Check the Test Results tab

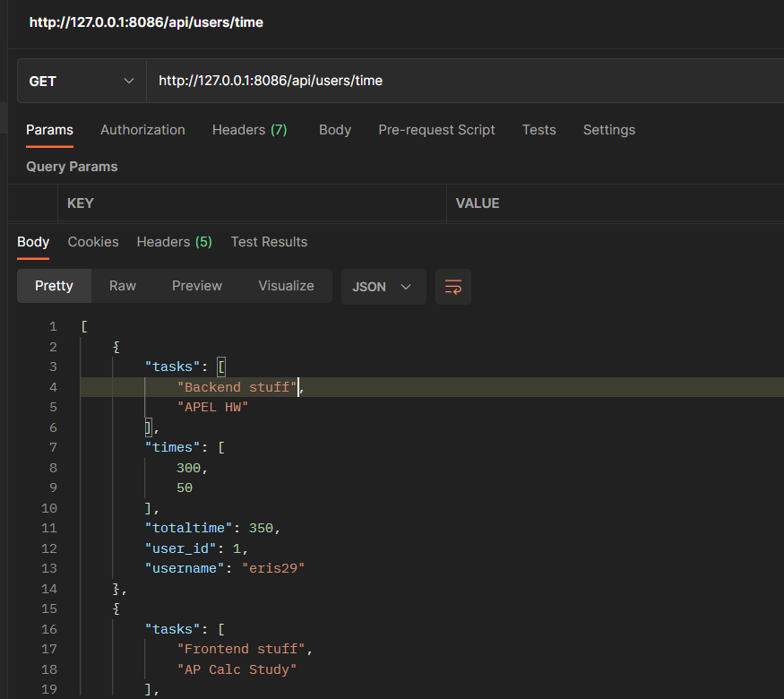coord(269,241)
